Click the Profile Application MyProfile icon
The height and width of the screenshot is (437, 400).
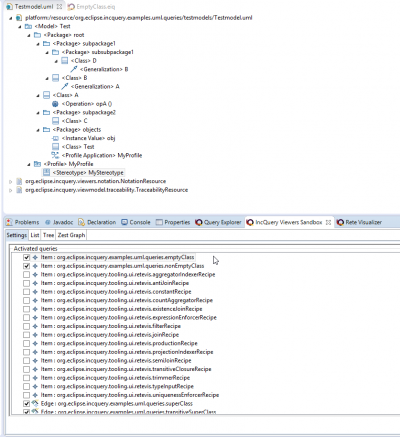(x=55, y=155)
